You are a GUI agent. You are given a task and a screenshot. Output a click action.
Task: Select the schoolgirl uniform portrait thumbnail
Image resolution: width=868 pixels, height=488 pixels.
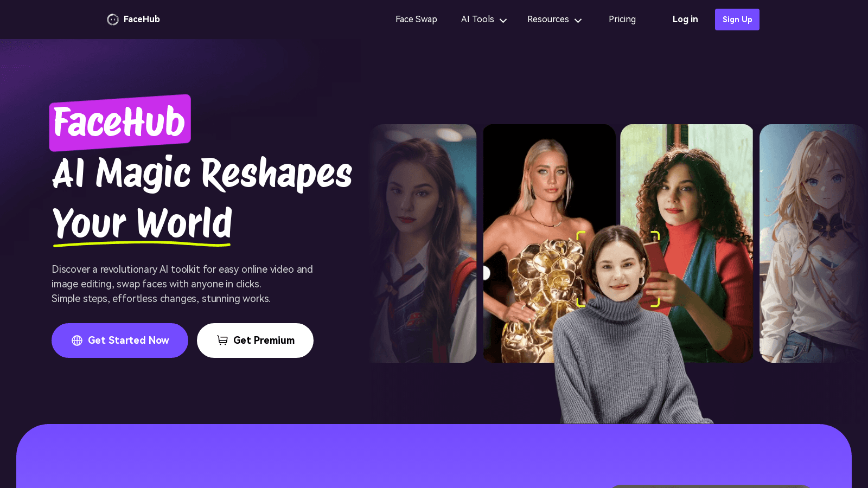[423, 243]
